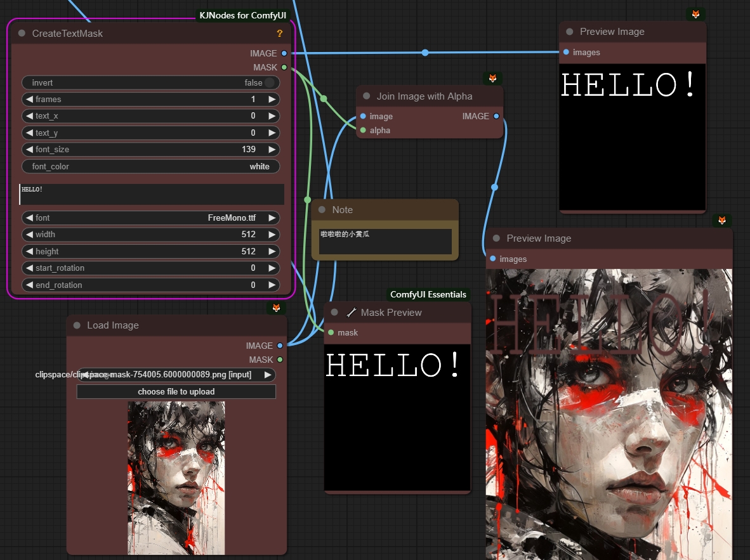Collapse the Mask Preview node via its dot

coord(334,313)
